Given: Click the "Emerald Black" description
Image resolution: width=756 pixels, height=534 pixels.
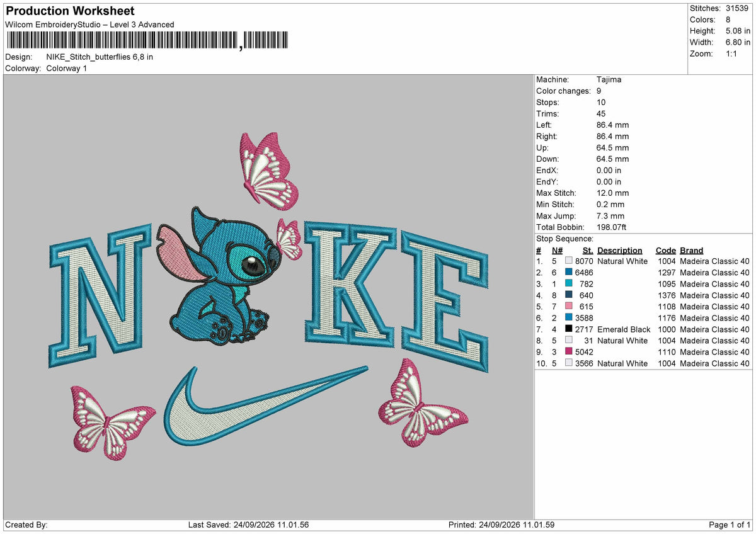Looking at the screenshot, I should (624, 329).
